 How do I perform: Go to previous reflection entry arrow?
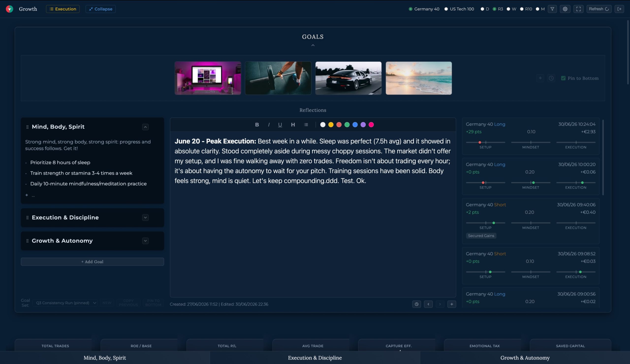coord(428,304)
